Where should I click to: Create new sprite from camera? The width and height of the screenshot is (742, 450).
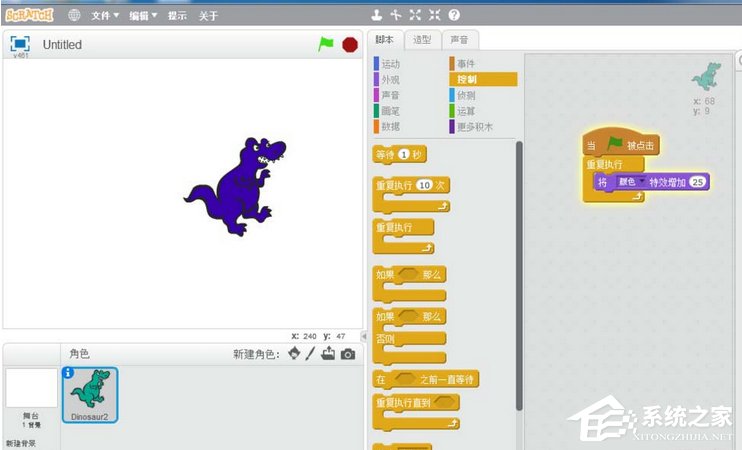pyautogui.click(x=348, y=354)
